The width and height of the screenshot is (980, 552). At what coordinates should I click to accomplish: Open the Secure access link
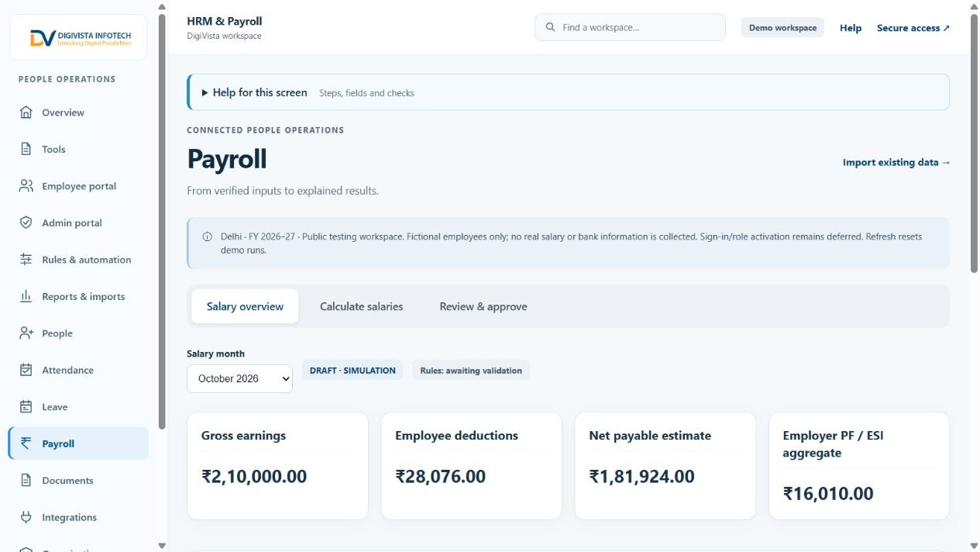tap(913, 28)
